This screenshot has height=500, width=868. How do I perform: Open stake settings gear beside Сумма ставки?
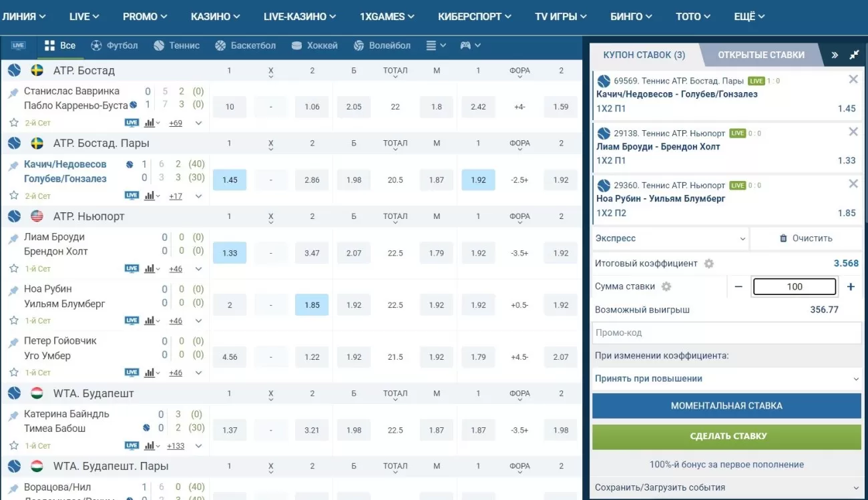[x=666, y=286]
